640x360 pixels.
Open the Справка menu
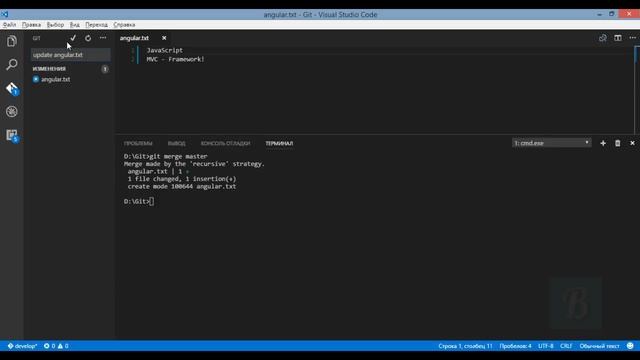click(124, 24)
